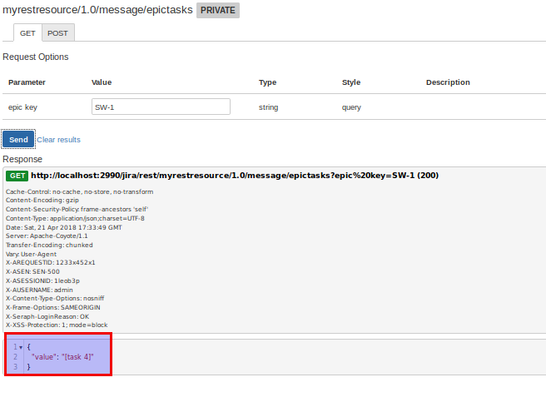Click the X-Frame-Options: SAMEORIGIN line
This screenshot has height=402, width=546.
tap(53, 308)
